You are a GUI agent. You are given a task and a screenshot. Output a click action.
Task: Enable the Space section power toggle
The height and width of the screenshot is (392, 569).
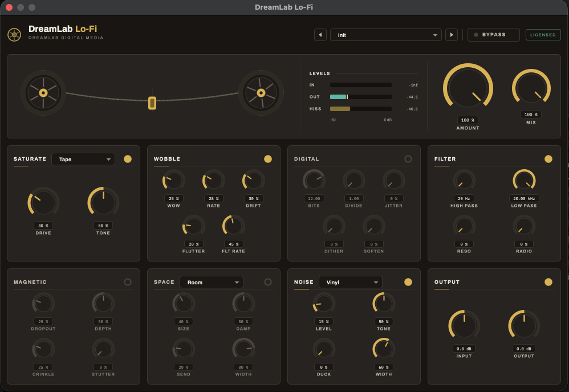pyautogui.click(x=268, y=282)
